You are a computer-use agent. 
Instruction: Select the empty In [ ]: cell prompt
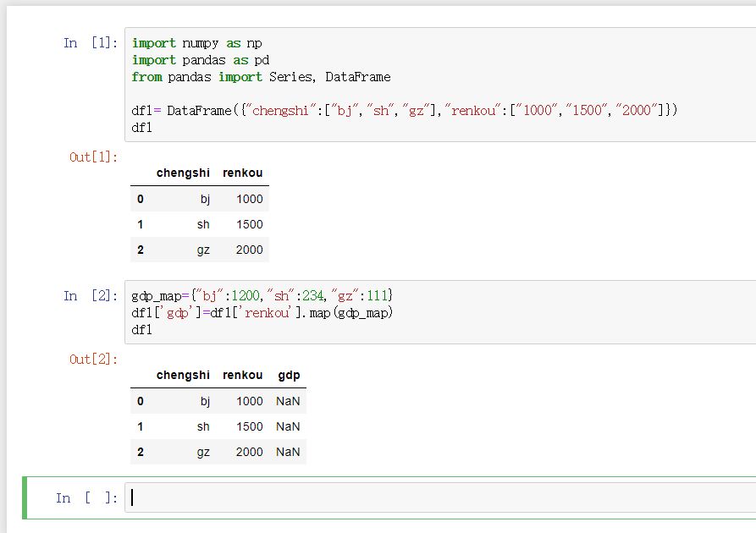87,497
